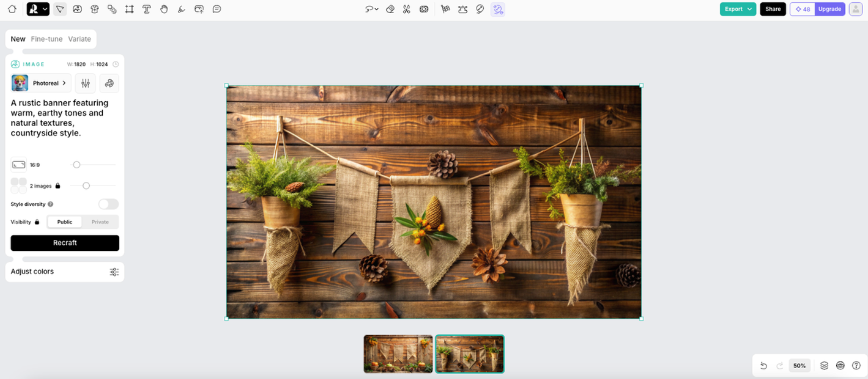
Task: Open the style settings sliders icon
Action: [85, 83]
